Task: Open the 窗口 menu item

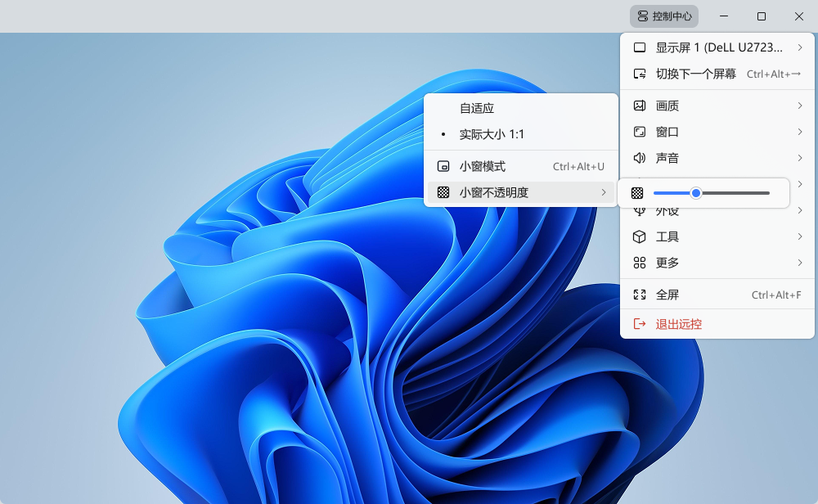Action: click(x=717, y=132)
